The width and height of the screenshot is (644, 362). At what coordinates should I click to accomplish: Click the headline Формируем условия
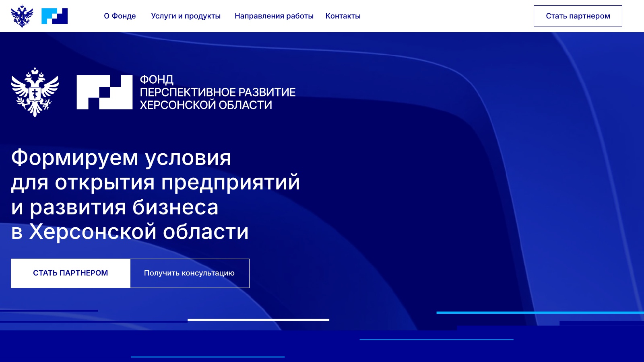pyautogui.click(x=121, y=157)
